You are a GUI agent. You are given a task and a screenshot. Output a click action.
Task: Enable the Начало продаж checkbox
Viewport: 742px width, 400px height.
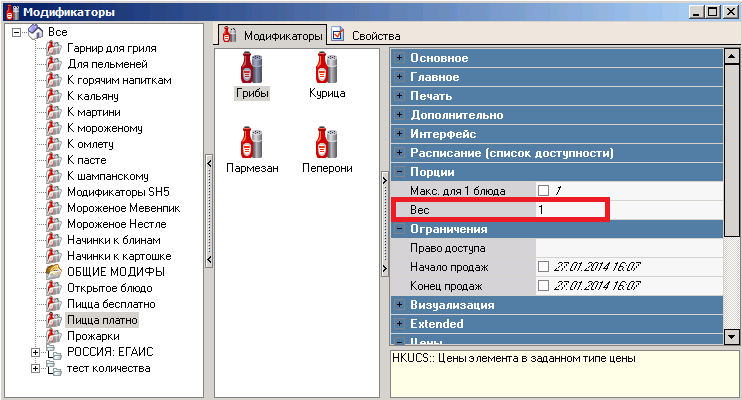[543, 266]
